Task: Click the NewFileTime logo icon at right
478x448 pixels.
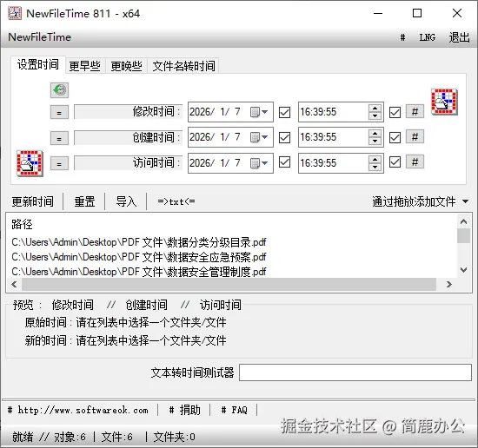Action: [444, 102]
